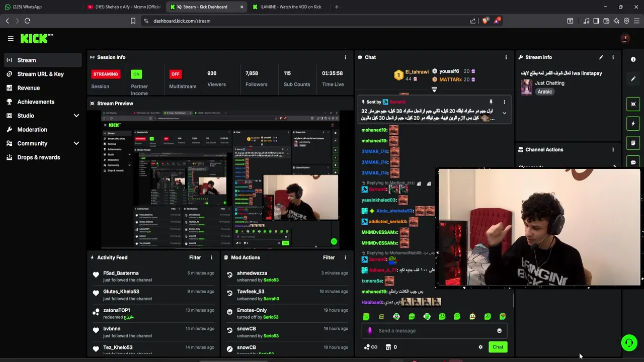The width and height of the screenshot is (644, 362).
Task: Click the user avatar at top right
Action: tap(625, 38)
